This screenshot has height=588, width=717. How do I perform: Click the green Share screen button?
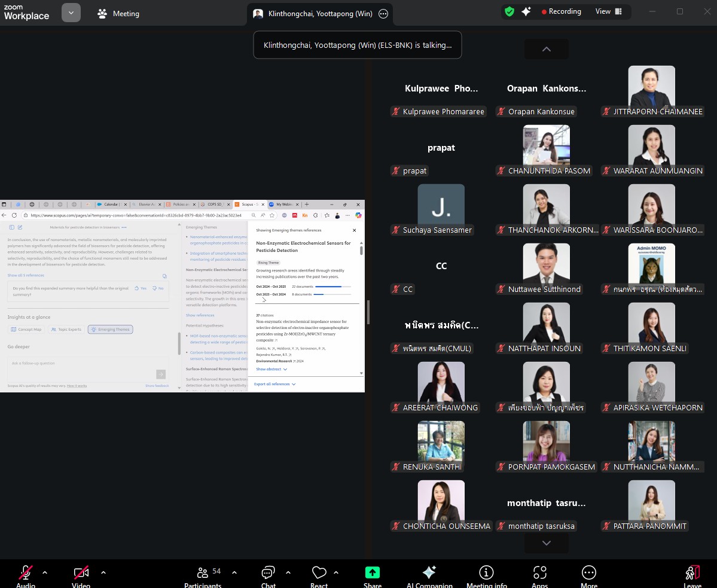point(373,573)
